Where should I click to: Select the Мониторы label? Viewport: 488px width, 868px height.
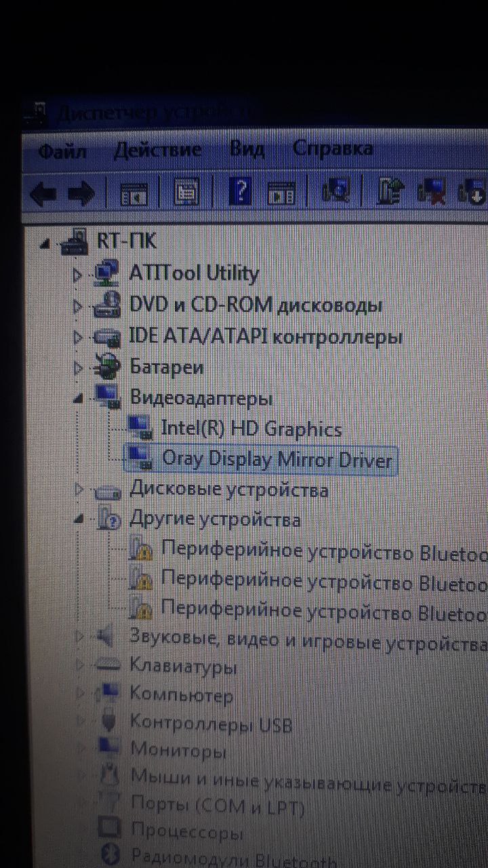pyautogui.click(x=178, y=750)
